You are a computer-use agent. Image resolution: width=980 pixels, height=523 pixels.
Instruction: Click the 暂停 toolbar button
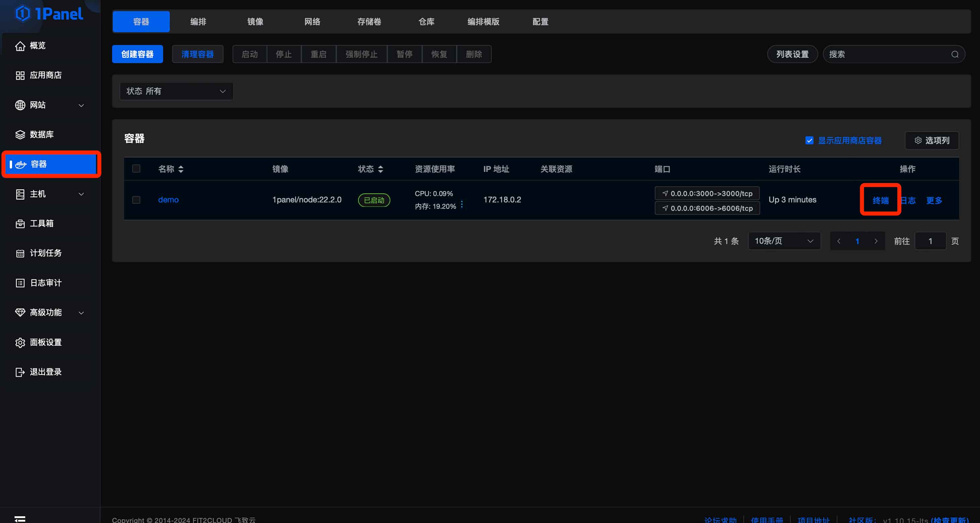tap(404, 54)
